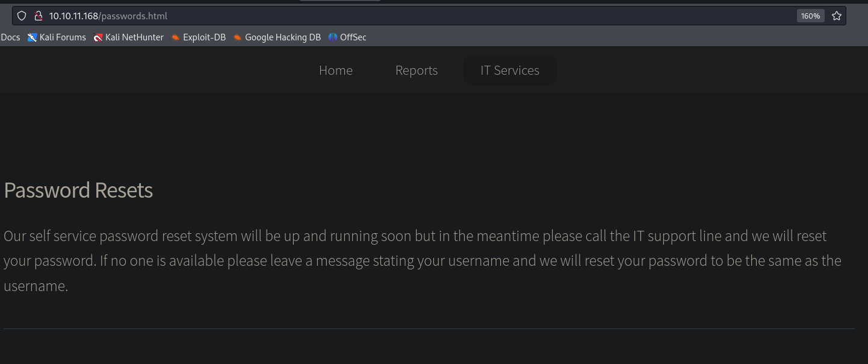868x364 pixels.
Task: Open the Docs bookmark
Action: pos(10,37)
